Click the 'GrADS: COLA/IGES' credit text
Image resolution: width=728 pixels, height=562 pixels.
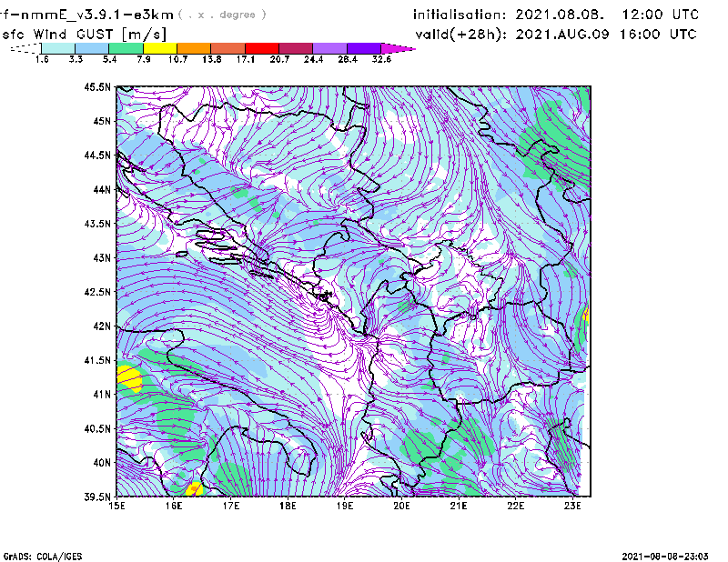click(43, 557)
